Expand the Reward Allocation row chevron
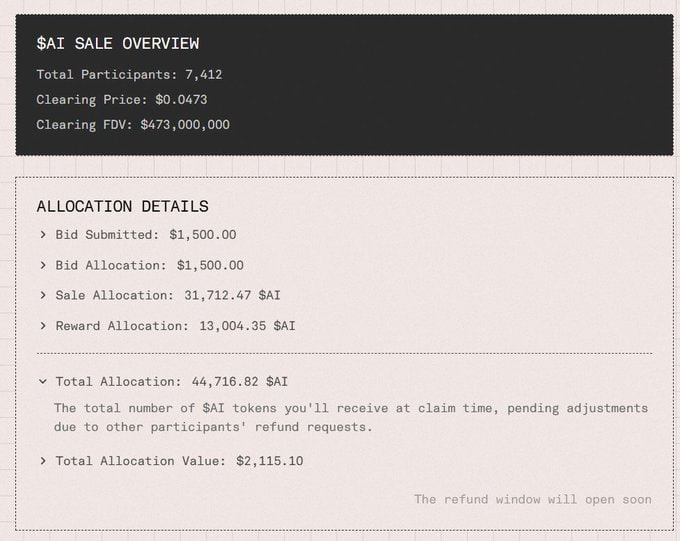The height and width of the screenshot is (541, 680). pyautogui.click(x=43, y=326)
